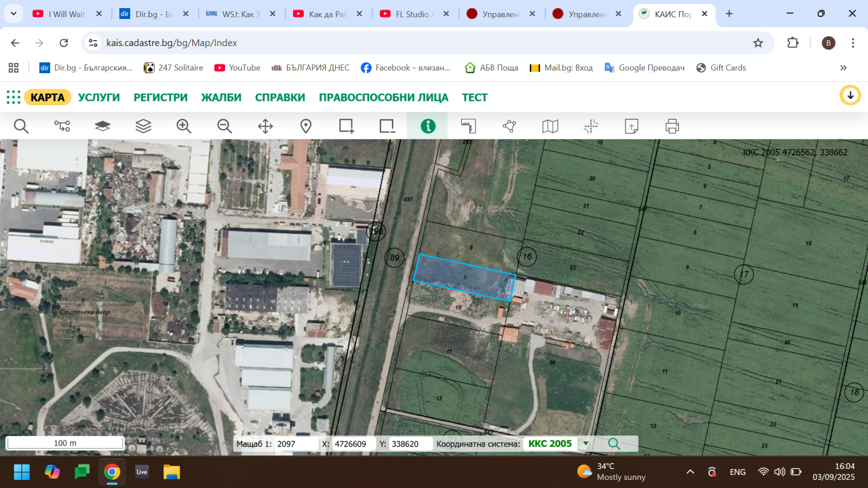The width and height of the screenshot is (868, 488).
Task: Expand the bookmarks overflow chevron
Action: pos(843,67)
